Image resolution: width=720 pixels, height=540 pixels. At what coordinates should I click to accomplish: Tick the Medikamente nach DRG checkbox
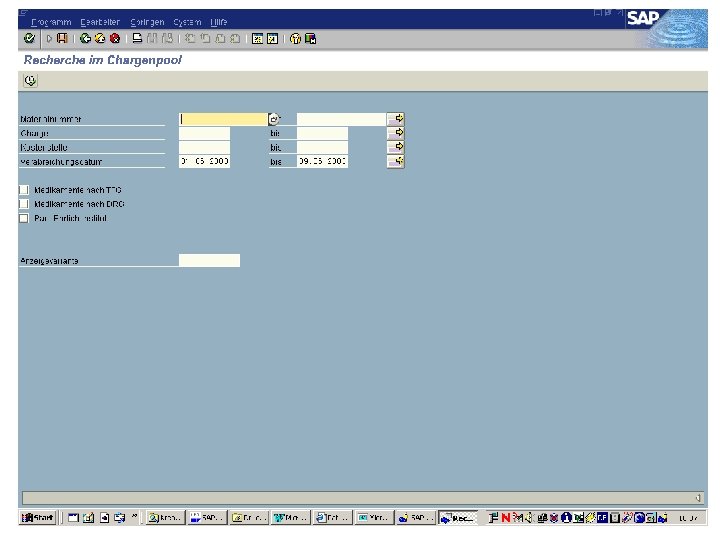point(24,203)
